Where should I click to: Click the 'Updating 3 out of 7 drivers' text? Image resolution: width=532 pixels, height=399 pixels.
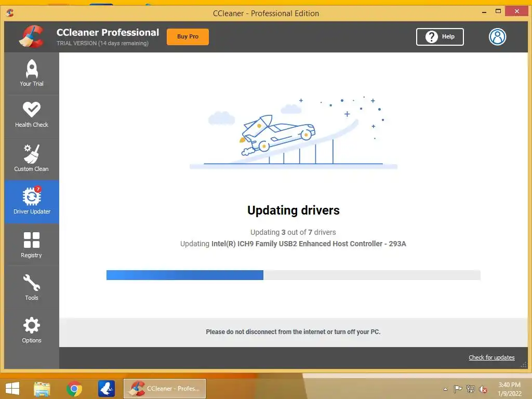pos(293,232)
